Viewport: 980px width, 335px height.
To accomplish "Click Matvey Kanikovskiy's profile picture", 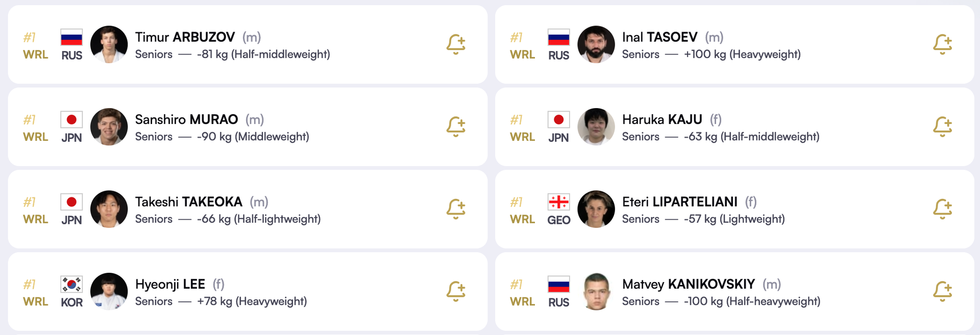I will (596, 291).
